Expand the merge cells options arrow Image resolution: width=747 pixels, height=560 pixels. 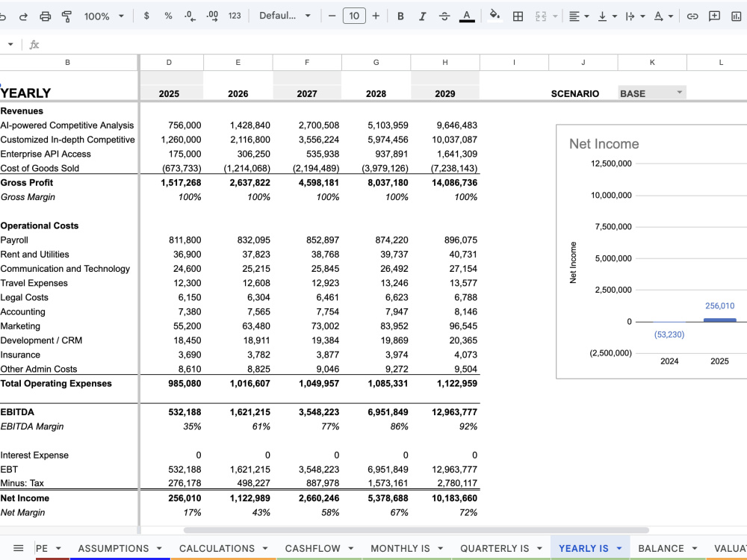pos(555,16)
